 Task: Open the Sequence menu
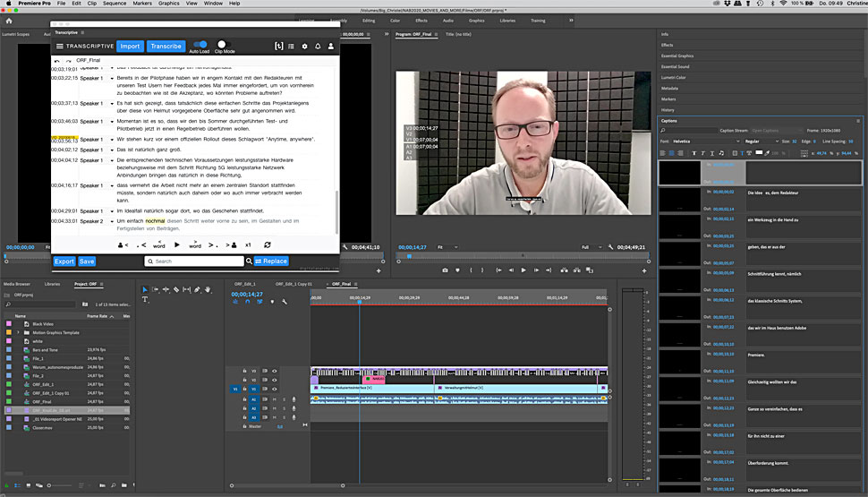click(x=115, y=4)
